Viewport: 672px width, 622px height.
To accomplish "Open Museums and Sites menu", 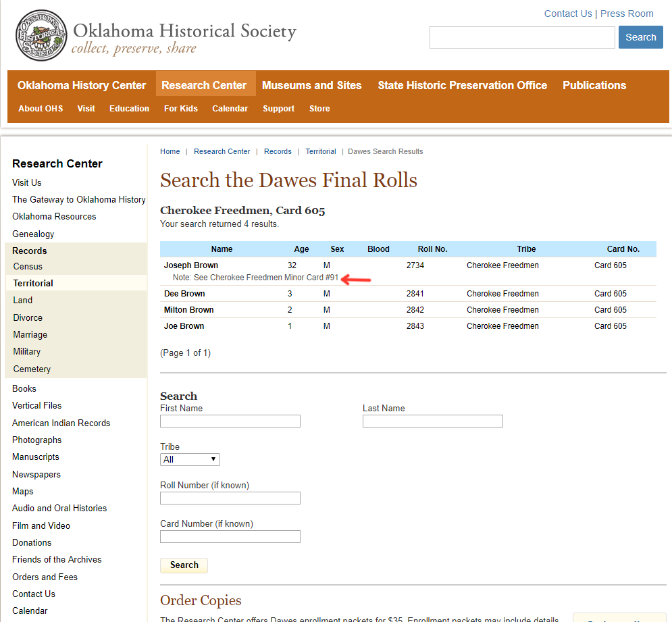I will click(x=311, y=85).
